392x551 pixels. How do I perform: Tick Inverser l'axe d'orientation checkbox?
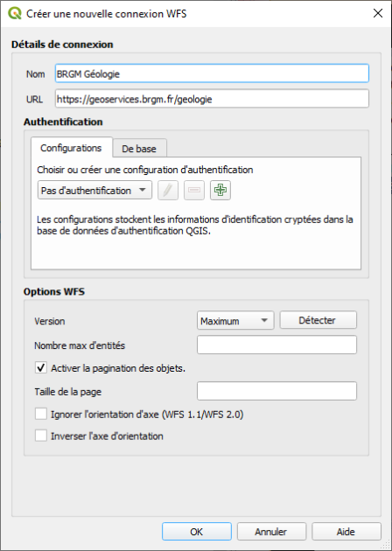[41, 436]
